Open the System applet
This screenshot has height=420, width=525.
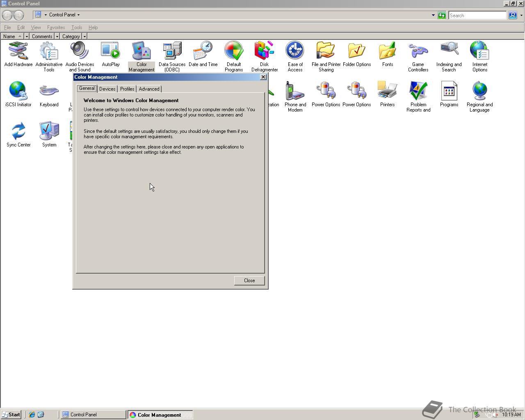[x=49, y=135]
